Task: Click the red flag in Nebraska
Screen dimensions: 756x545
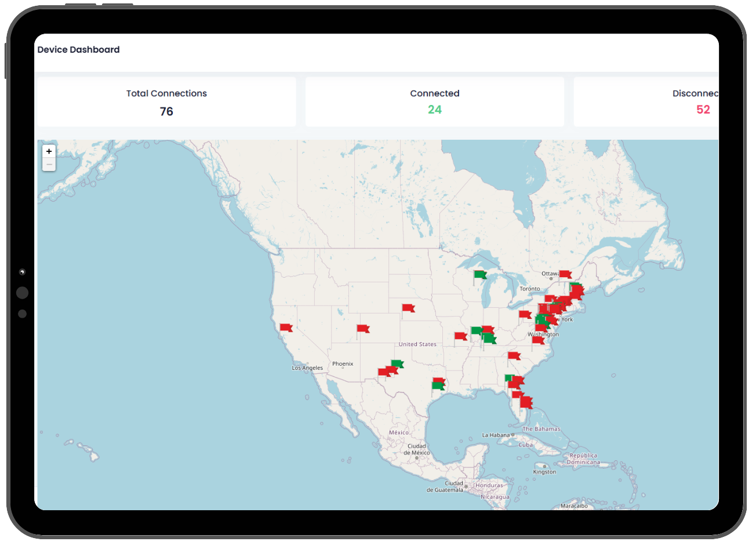Action: (x=408, y=308)
